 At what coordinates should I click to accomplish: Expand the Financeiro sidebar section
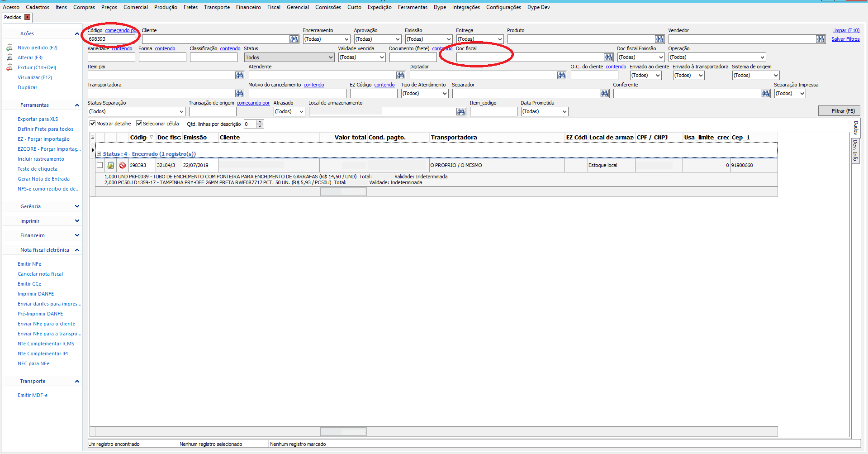point(77,235)
